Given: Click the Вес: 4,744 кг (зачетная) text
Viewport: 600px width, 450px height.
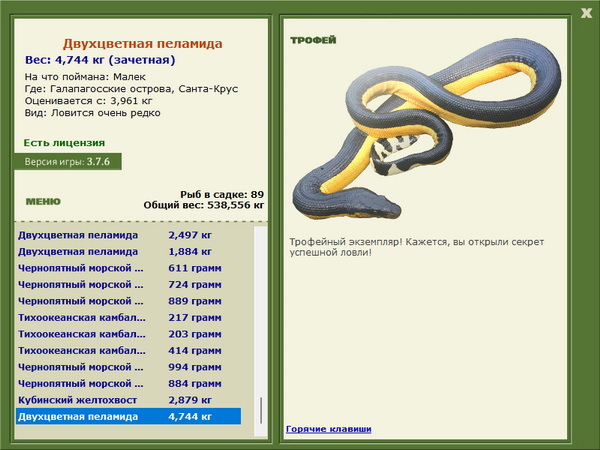Looking at the screenshot, I should (100, 60).
